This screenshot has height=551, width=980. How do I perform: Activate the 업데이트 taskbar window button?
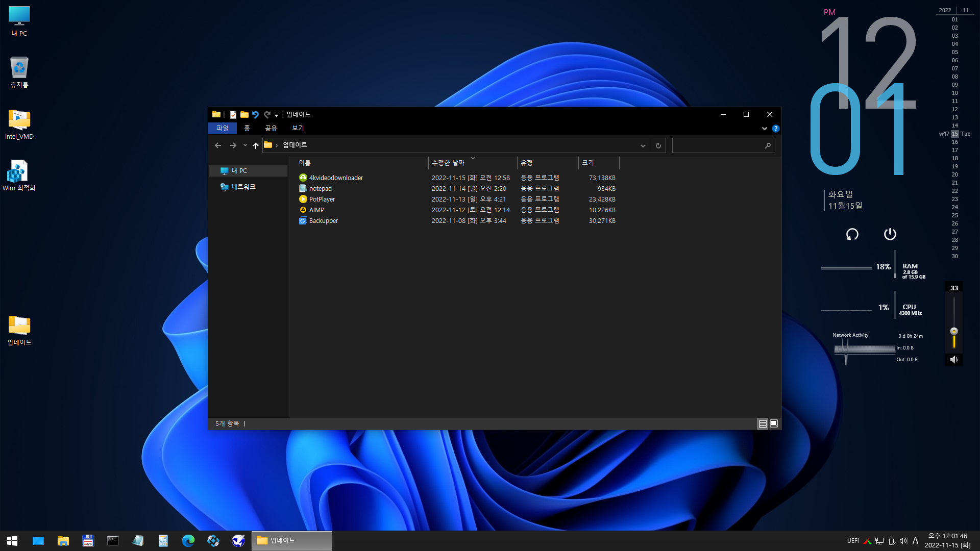(292, 540)
